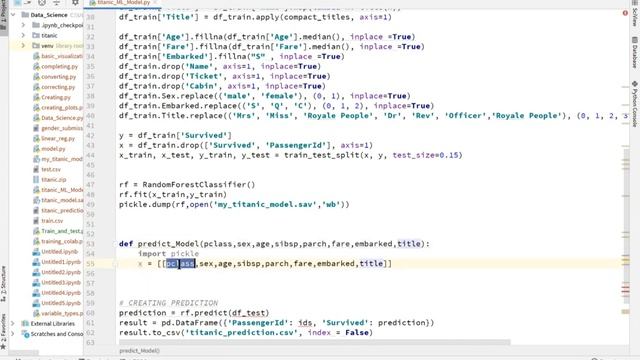This screenshot has width=640, height=360.
Task: Expand the .ipynb_checkpoints folder
Action: [x=23, y=25]
